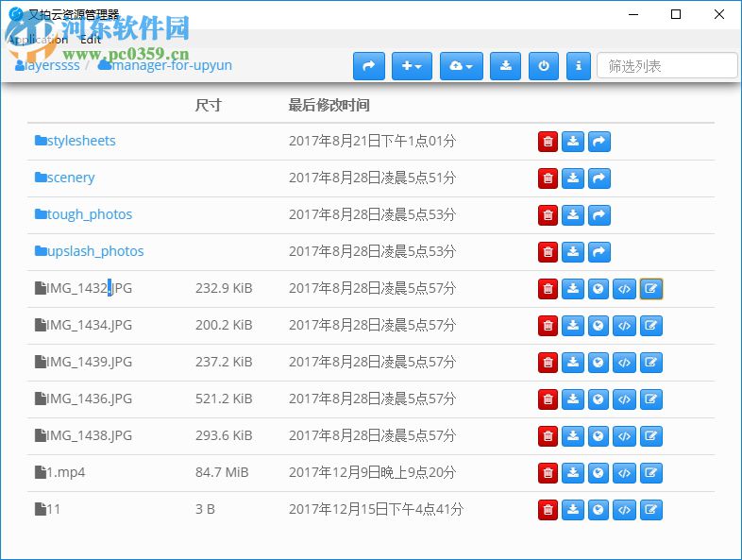Download the file named 11
The height and width of the screenshot is (560, 742).
click(573, 510)
